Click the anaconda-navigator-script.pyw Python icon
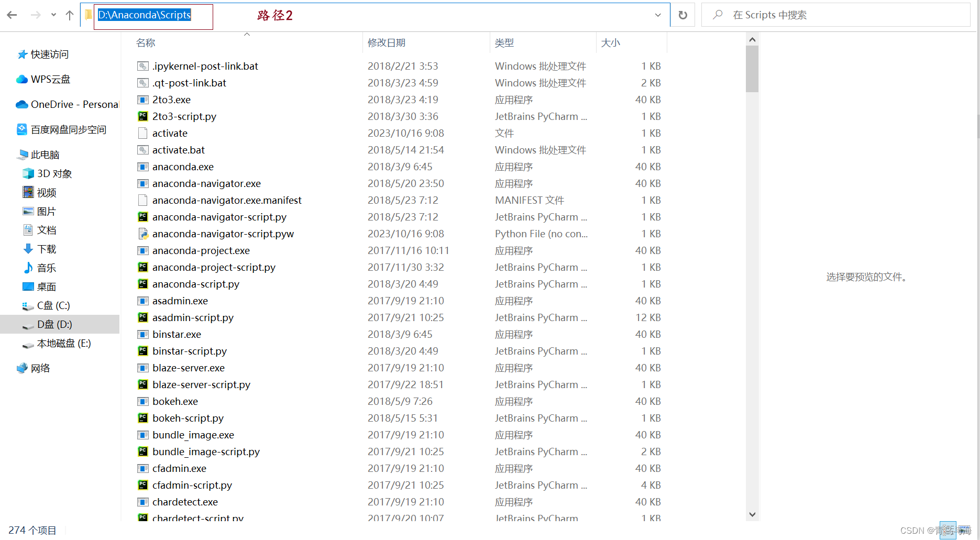The image size is (980, 540). point(143,234)
